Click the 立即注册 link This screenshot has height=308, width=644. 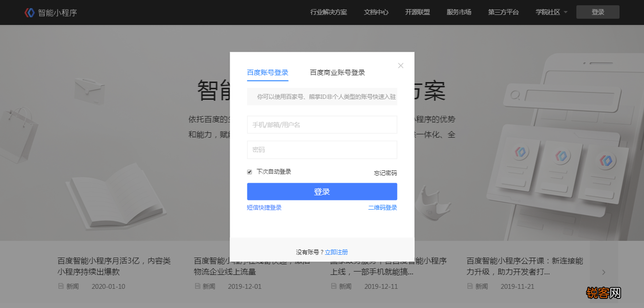[336, 252]
